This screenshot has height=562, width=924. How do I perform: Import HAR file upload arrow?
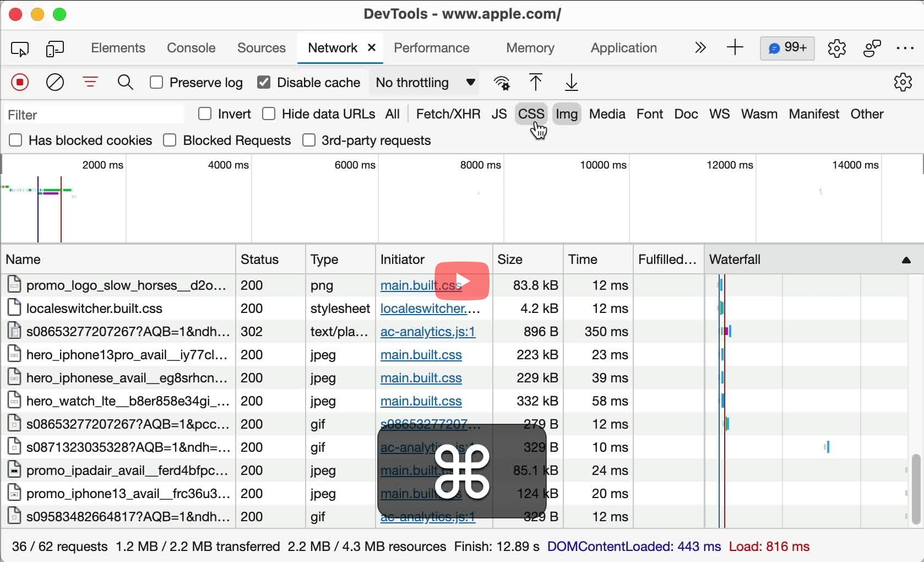tap(536, 83)
